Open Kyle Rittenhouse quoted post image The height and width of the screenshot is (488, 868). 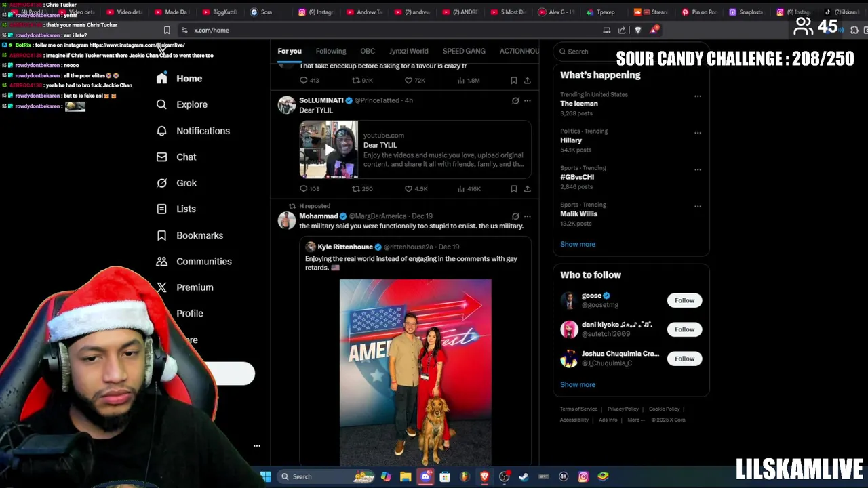415,372
